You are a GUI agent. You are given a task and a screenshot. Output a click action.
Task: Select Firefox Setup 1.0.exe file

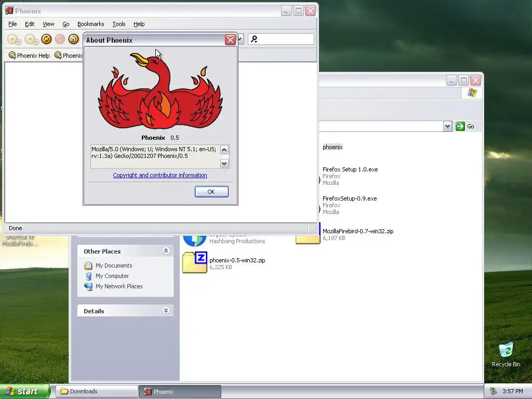[350, 169]
